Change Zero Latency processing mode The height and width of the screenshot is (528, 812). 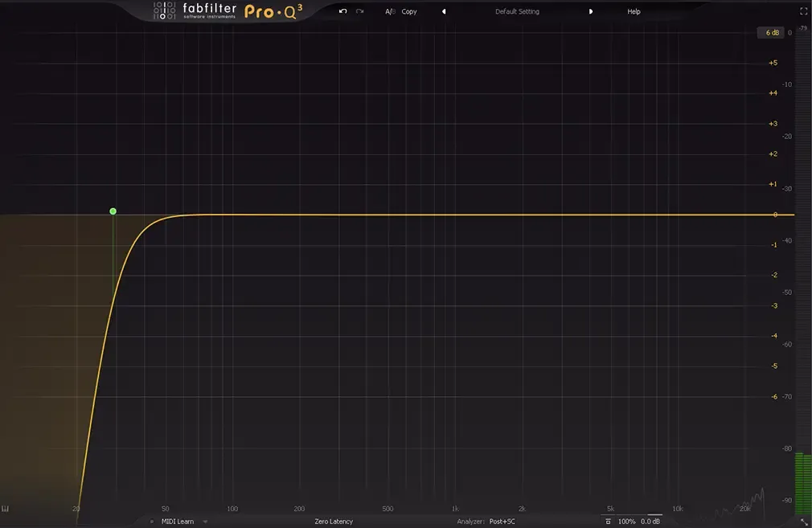(334, 522)
